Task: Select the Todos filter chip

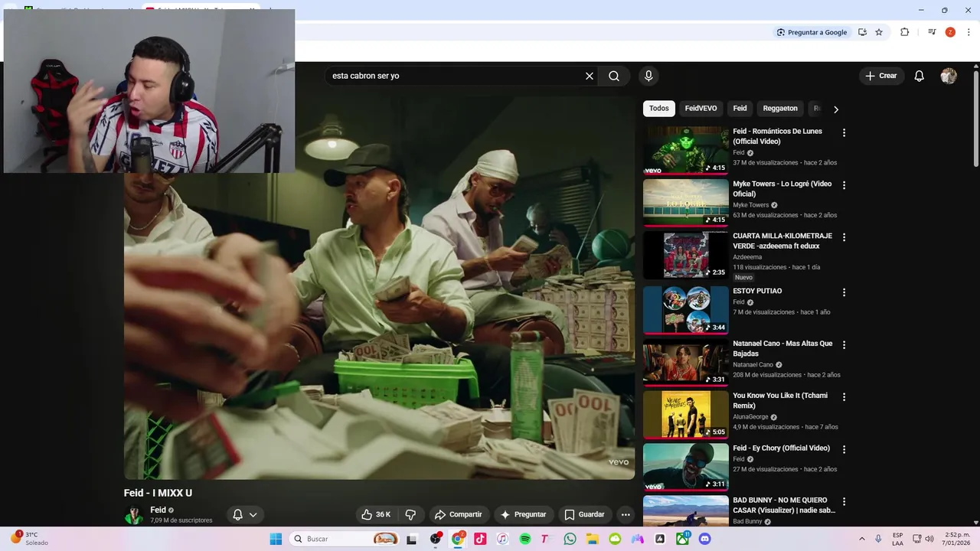Action: click(659, 109)
